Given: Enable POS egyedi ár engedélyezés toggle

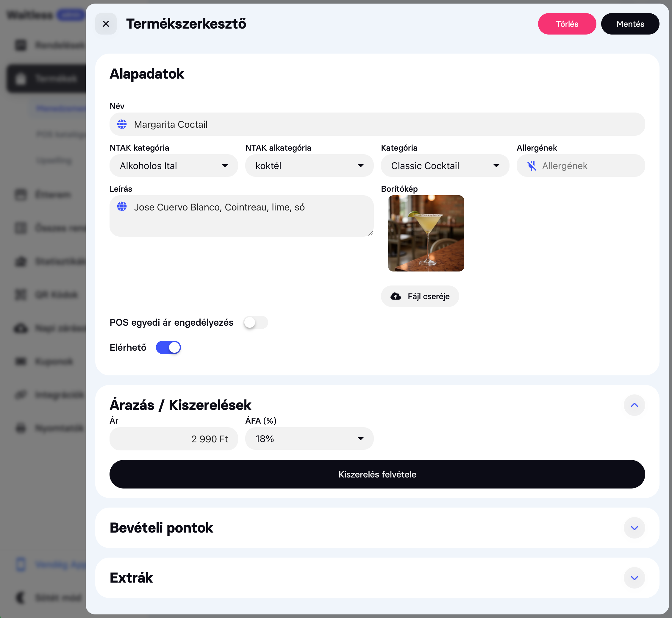Looking at the screenshot, I should [x=255, y=322].
